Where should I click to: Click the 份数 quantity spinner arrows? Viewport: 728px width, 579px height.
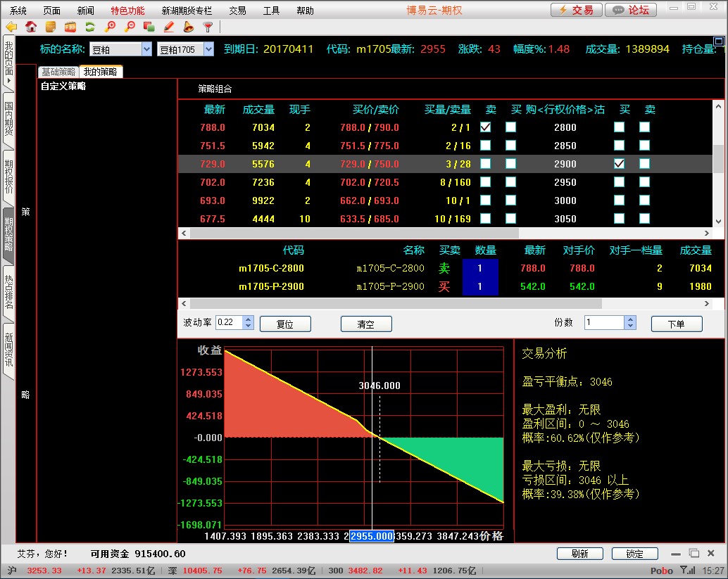tap(630, 323)
